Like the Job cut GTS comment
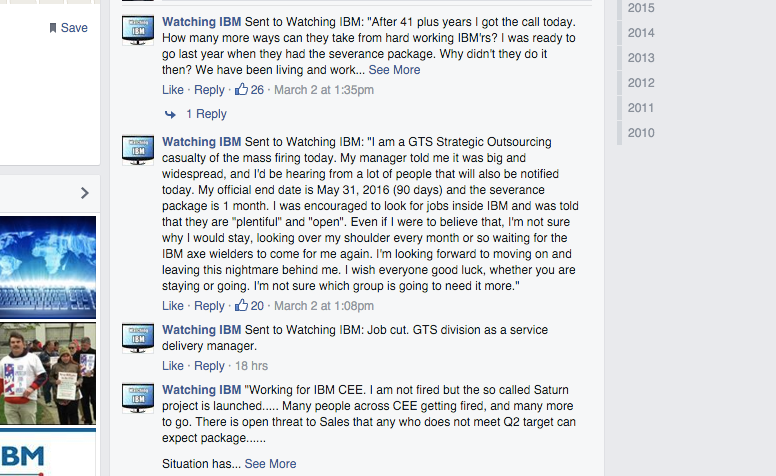Image resolution: width=776 pixels, height=476 pixels. pos(173,366)
